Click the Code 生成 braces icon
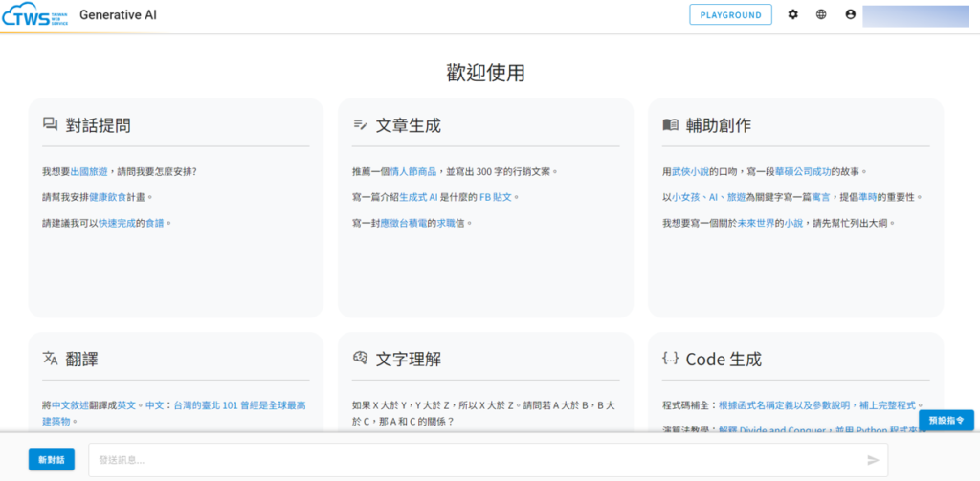The height and width of the screenshot is (481, 980). point(670,359)
